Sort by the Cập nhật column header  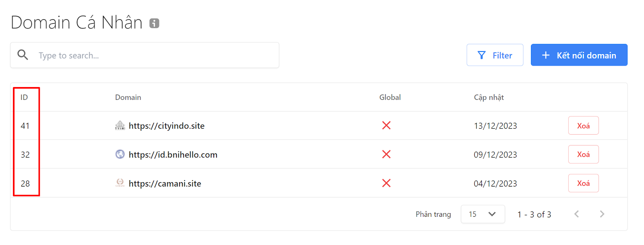[489, 97]
